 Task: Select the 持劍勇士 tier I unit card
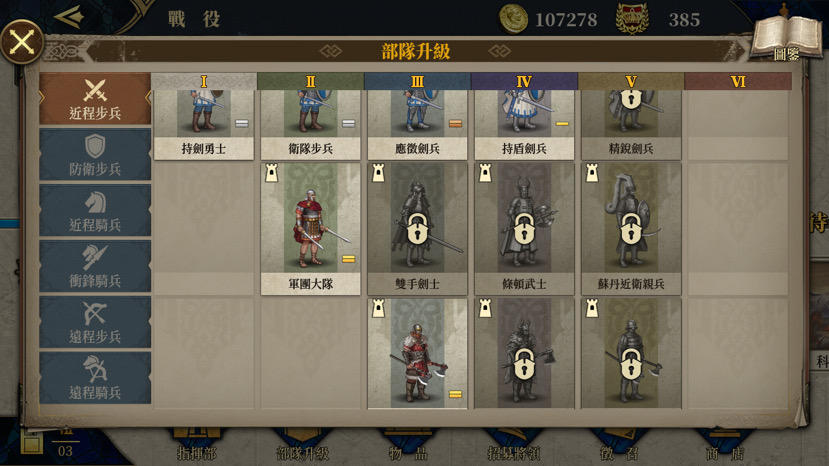pyautogui.click(x=204, y=125)
